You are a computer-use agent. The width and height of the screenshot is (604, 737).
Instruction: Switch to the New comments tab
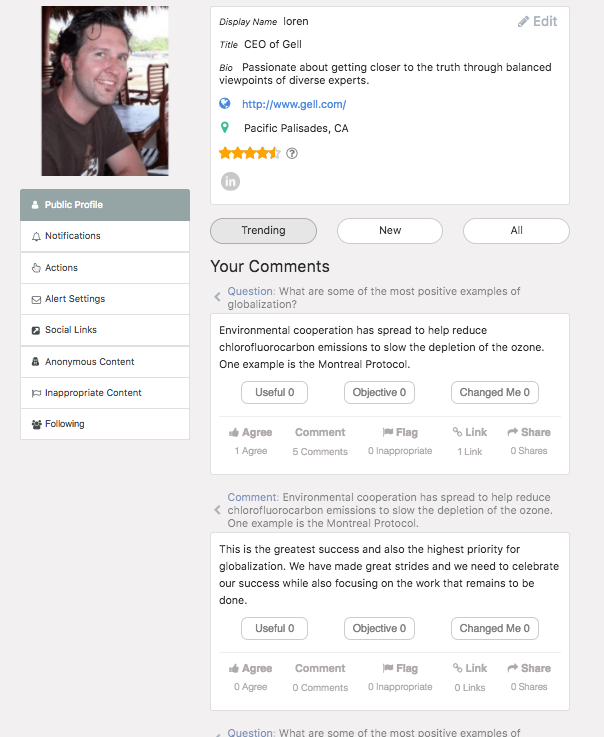(390, 231)
